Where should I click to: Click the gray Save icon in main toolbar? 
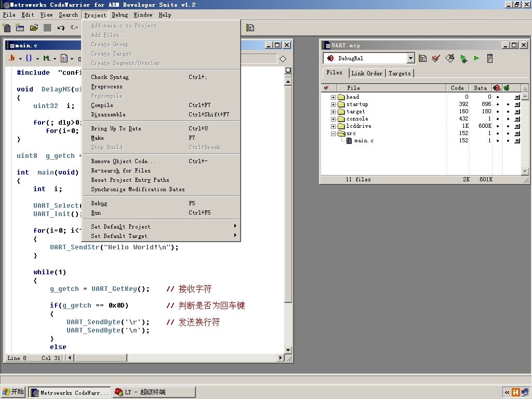point(47,28)
